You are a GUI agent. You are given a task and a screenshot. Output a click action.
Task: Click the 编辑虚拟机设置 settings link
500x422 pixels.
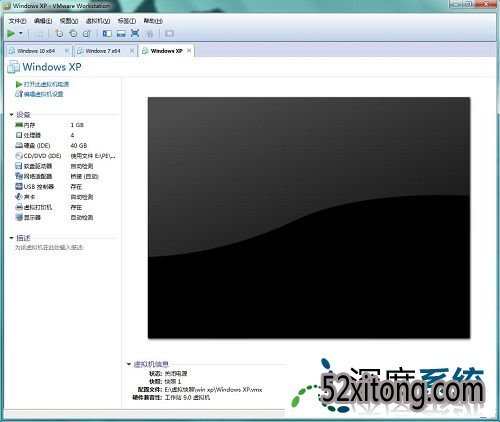point(43,94)
